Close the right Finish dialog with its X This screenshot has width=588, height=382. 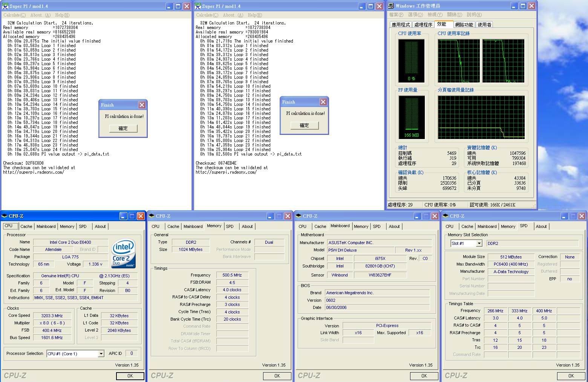(323, 102)
